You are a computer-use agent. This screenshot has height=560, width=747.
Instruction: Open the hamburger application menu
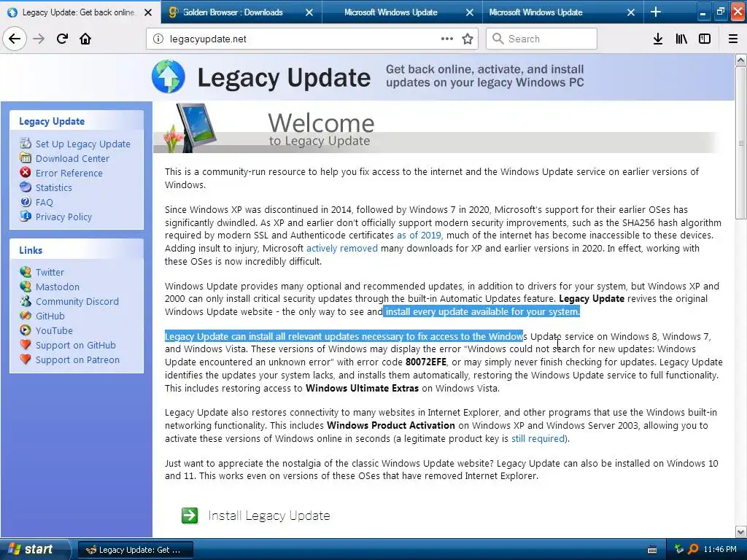point(733,39)
